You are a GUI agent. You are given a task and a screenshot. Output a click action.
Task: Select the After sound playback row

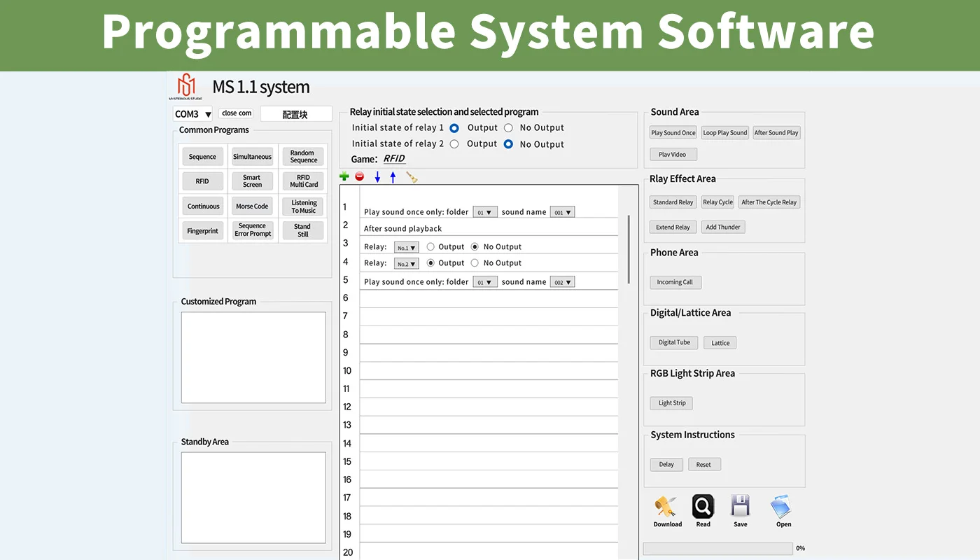tap(489, 227)
